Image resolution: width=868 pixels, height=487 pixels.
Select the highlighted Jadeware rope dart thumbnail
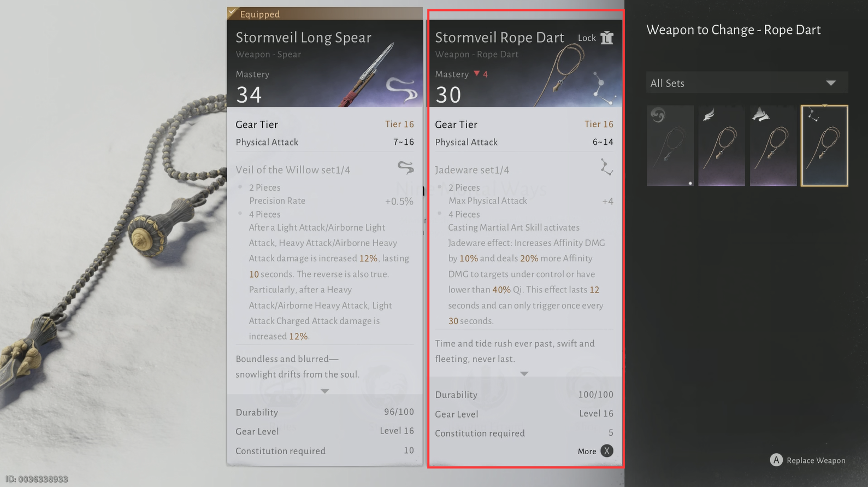824,146
